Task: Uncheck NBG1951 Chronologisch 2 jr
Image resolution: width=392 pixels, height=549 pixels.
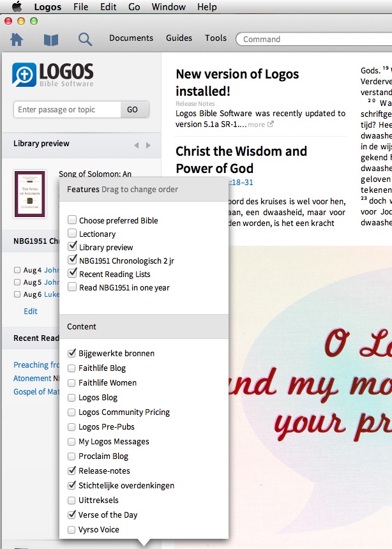Action: click(x=72, y=260)
